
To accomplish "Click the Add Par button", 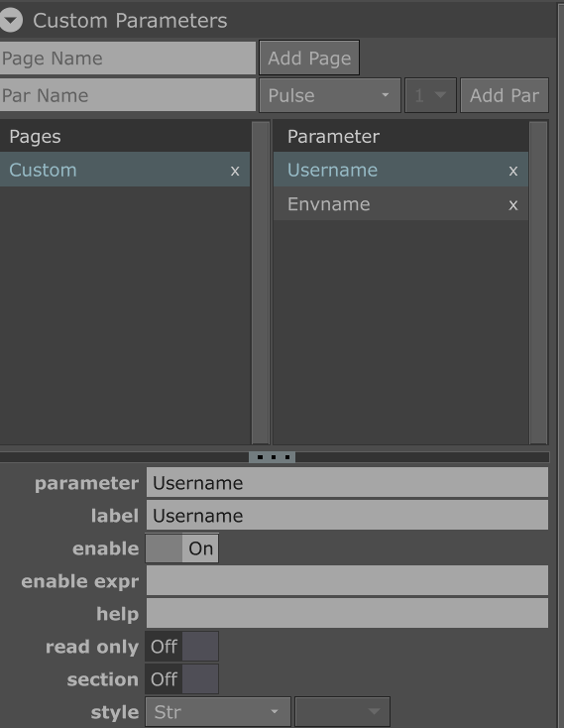I will 505,95.
